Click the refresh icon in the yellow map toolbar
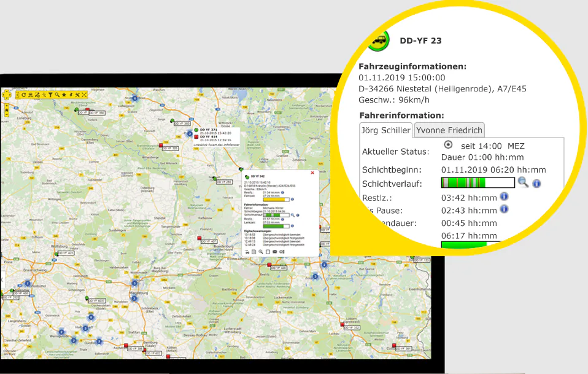The width and height of the screenshot is (588, 374). pyautogui.click(x=23, y=95)
